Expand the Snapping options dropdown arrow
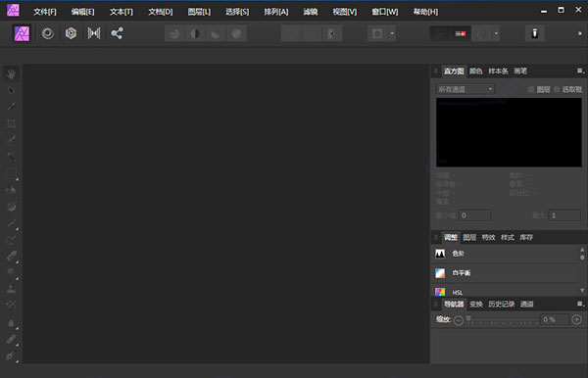588x378 pixels. 496,33
